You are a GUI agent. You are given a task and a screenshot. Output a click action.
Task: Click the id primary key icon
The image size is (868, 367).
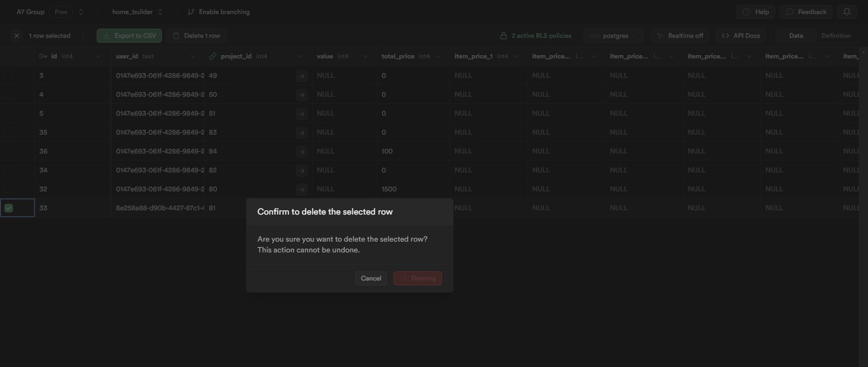[x=43, y=56]
